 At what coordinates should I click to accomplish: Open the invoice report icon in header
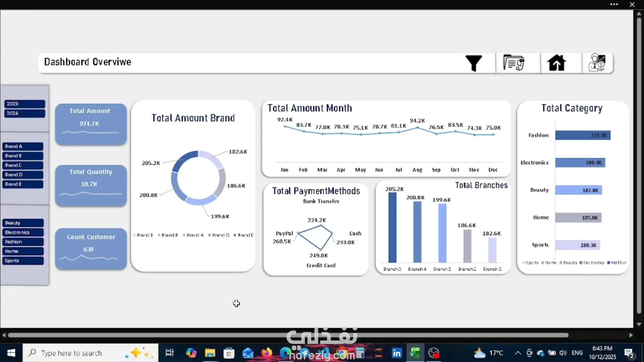(514, 63)
